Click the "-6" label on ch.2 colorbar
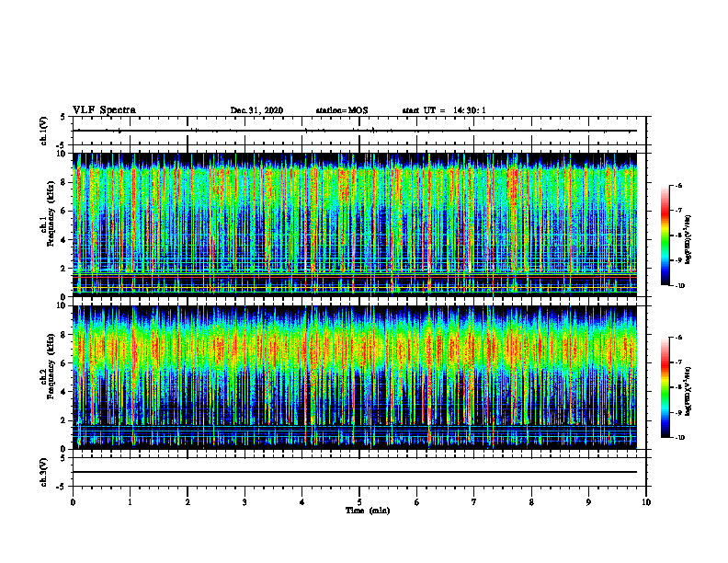Image resolution: width=728 pixels, height=563 pixels. [x=679, y=338]
